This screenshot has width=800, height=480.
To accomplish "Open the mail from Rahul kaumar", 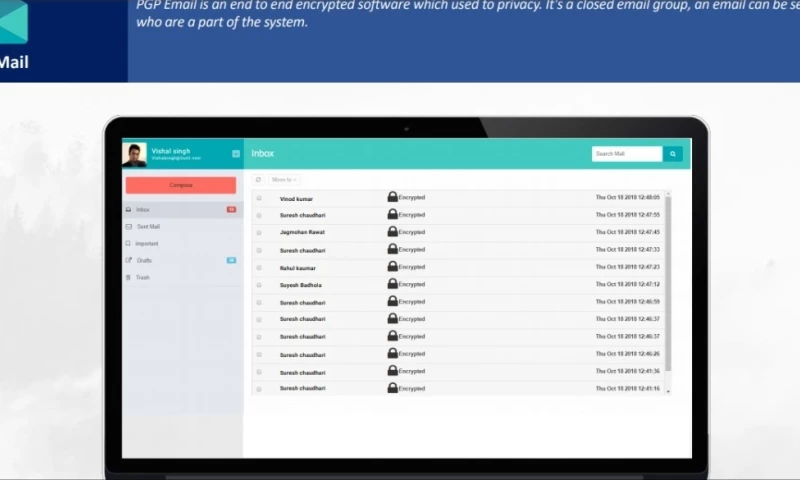I will pos(297,268).
